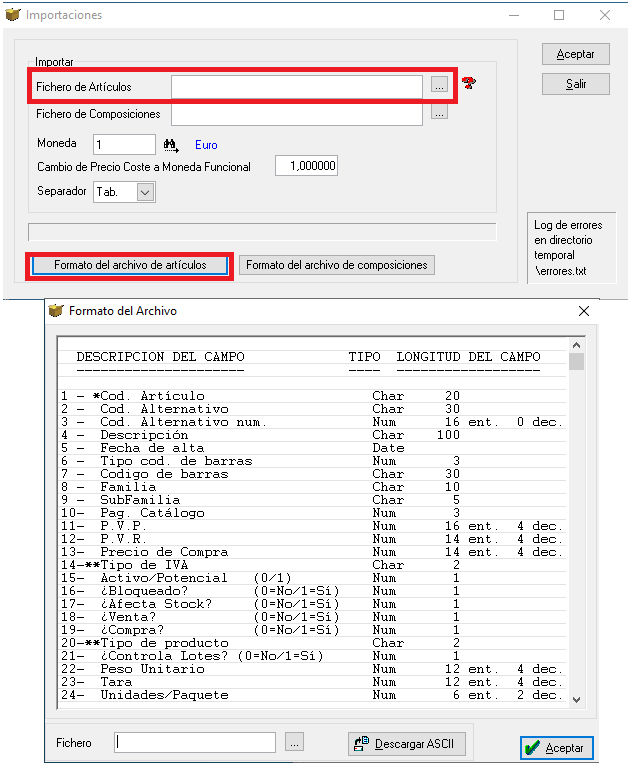Click the format list scrollbar thumb
This screenshot has height=764, width=630.
tap(576, 362)
